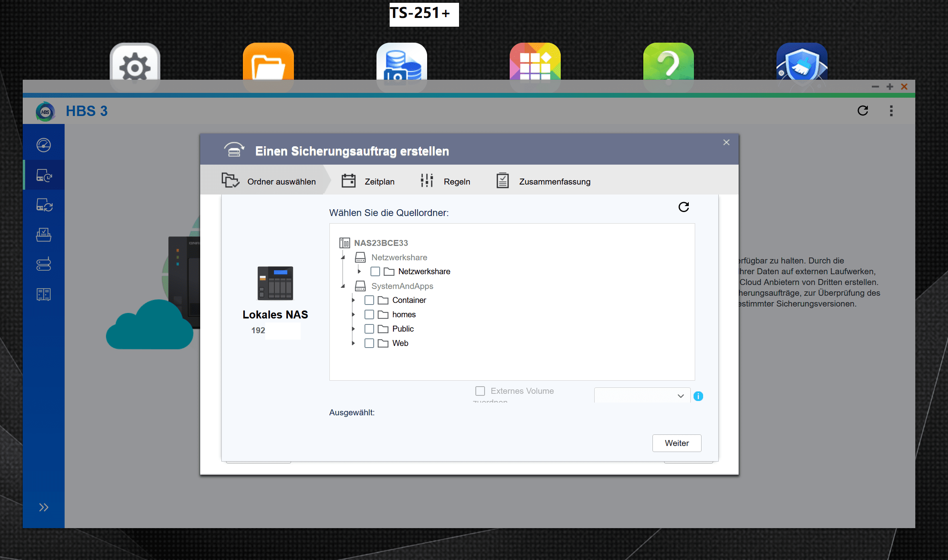
Task: Click the Lokales NAS device image
Action: pyautogui.click(x=275, y=283)
